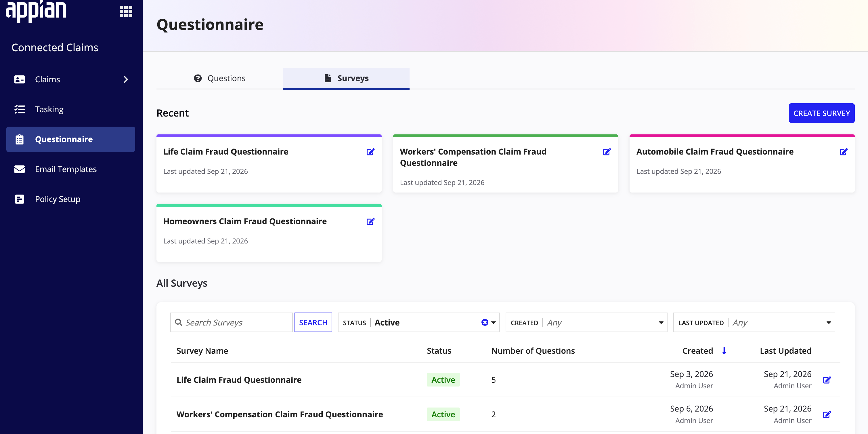Expand the Claims menu chevron
868x434 pixels.
[126, 79]
